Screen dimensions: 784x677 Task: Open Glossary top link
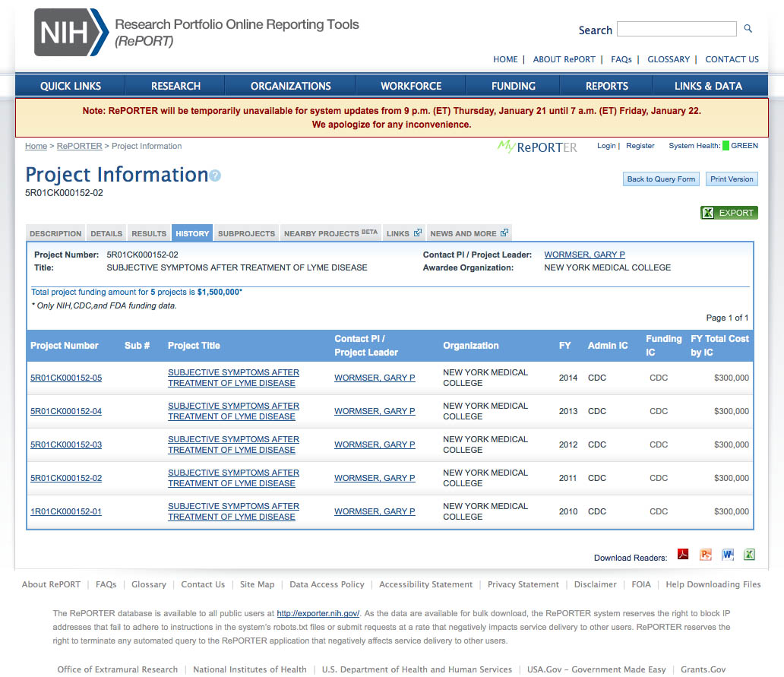[x=669, y=59]
